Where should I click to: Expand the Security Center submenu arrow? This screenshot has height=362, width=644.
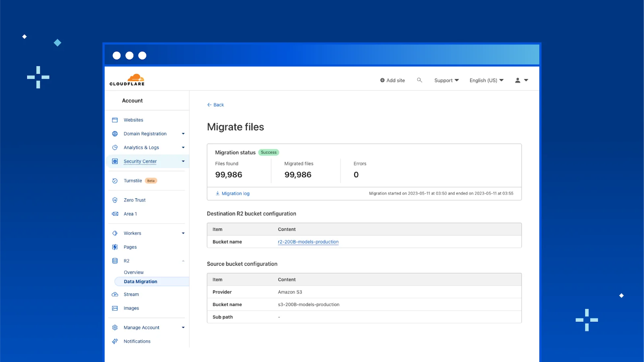(x=183, y=161)
